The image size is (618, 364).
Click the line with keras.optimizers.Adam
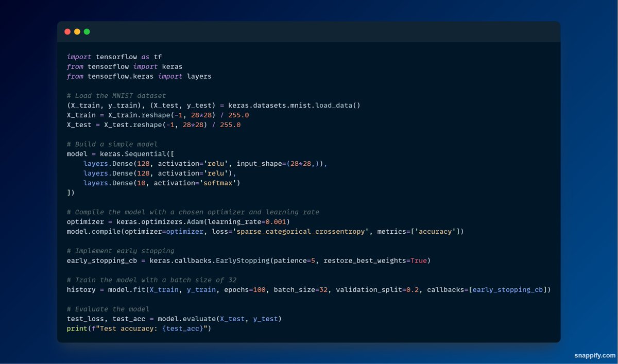pyautogui.click(x=178, y=222)
